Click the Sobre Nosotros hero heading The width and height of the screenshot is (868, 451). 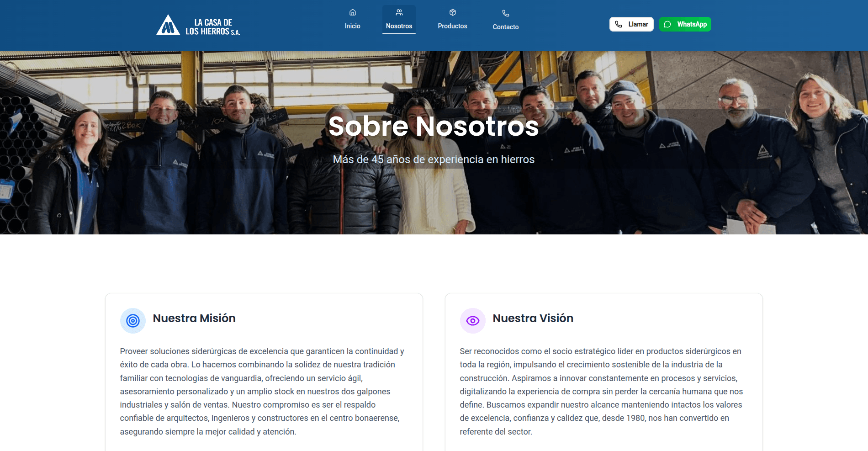click(x=434, y=127)
